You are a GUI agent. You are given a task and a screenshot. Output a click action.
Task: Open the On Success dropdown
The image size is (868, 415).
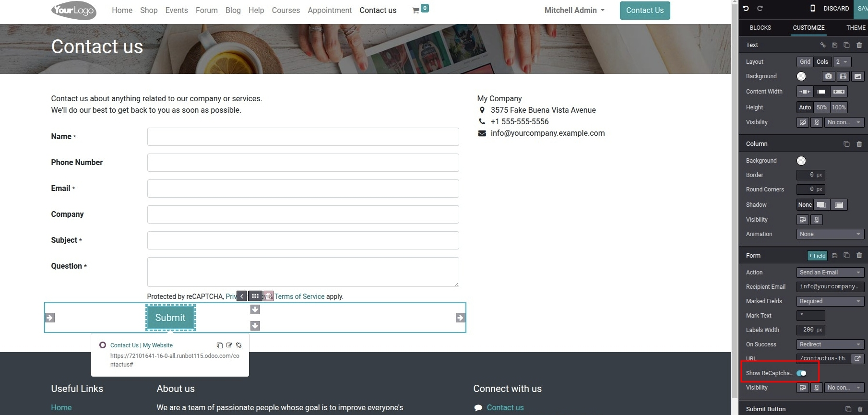(x=831, y=344)
